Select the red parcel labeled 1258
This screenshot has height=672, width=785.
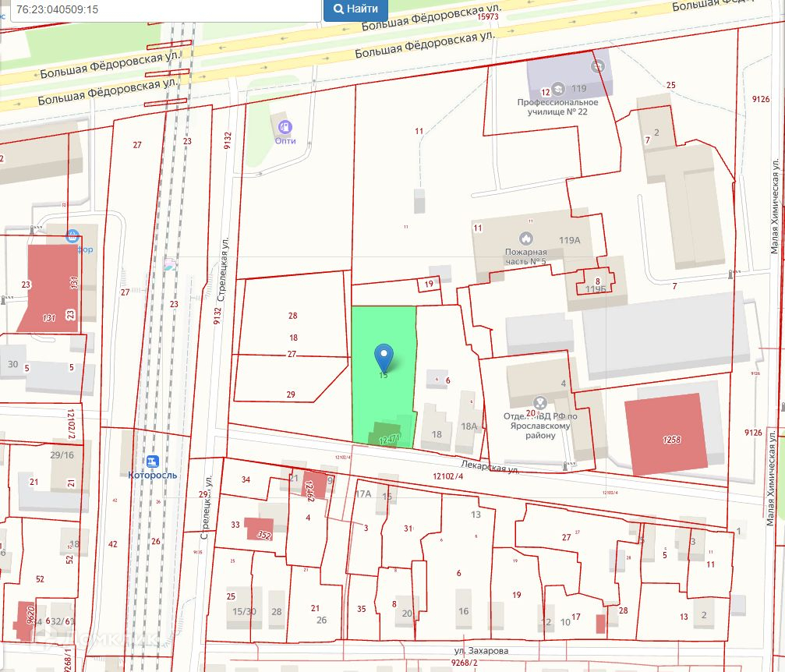coord(667,433)
